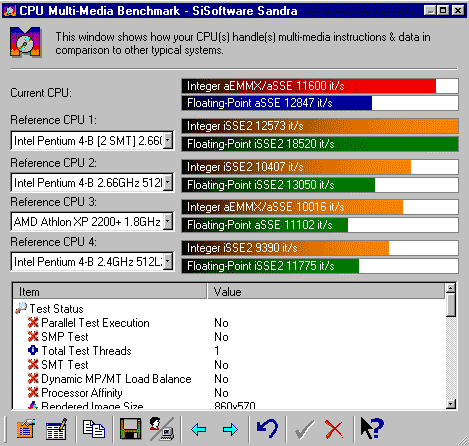Click the Item column header
The height and width of the screenshot is (446, 469).
(110, 292)
